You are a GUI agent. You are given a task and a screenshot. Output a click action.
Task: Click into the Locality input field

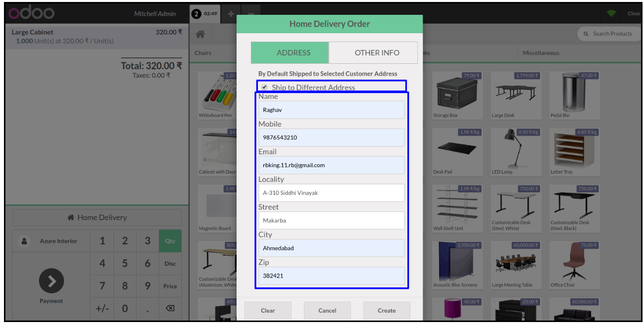[x=331, y=193]
